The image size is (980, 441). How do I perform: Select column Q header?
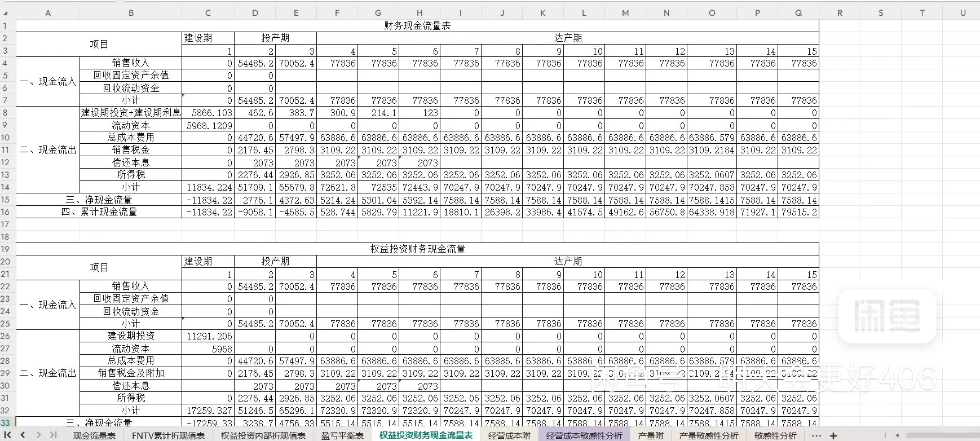point(798,12)
